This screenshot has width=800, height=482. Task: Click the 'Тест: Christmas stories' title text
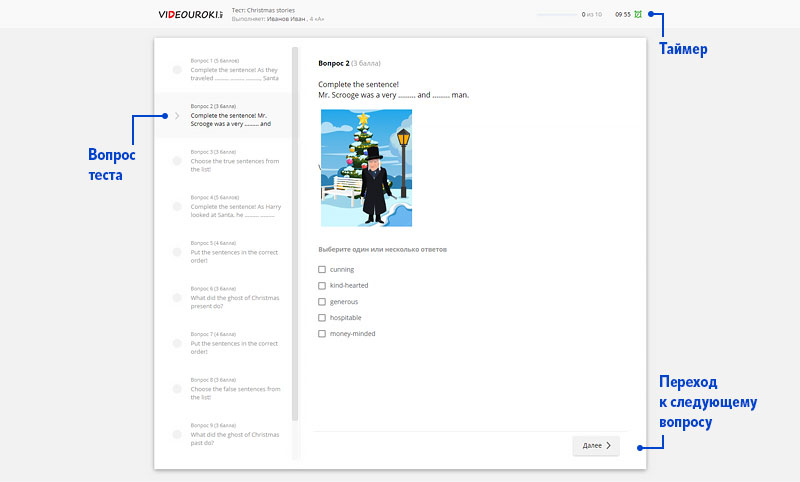tap(263, 10)
